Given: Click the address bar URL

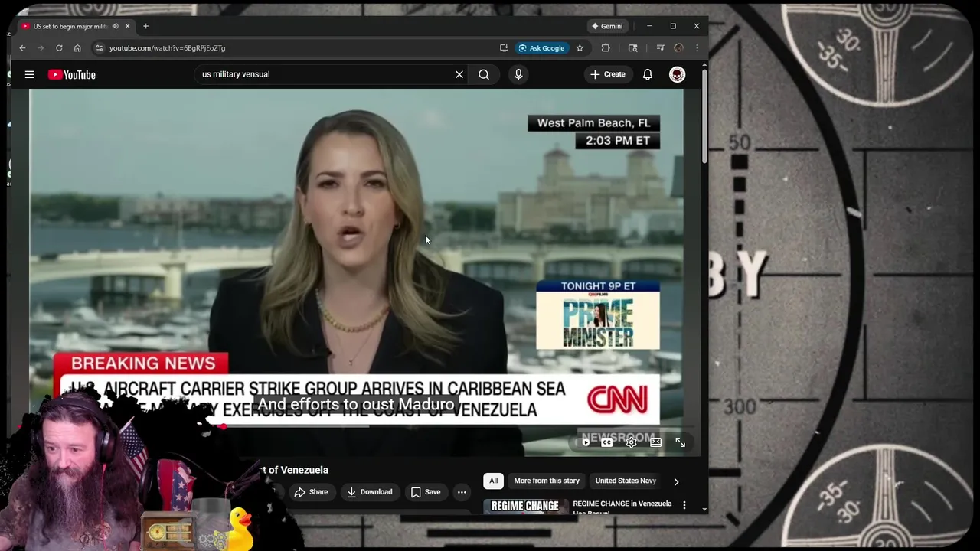Looking at the screenshot, I should coord(167,47).
